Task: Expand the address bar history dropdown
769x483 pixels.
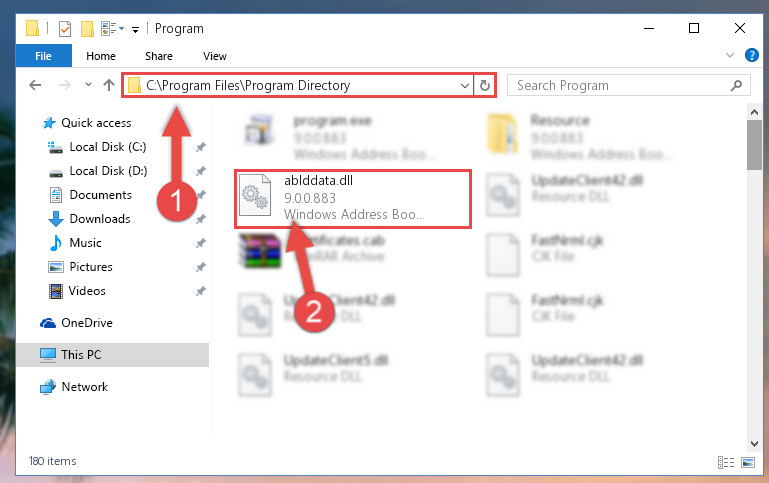Action: pos(464,86)
